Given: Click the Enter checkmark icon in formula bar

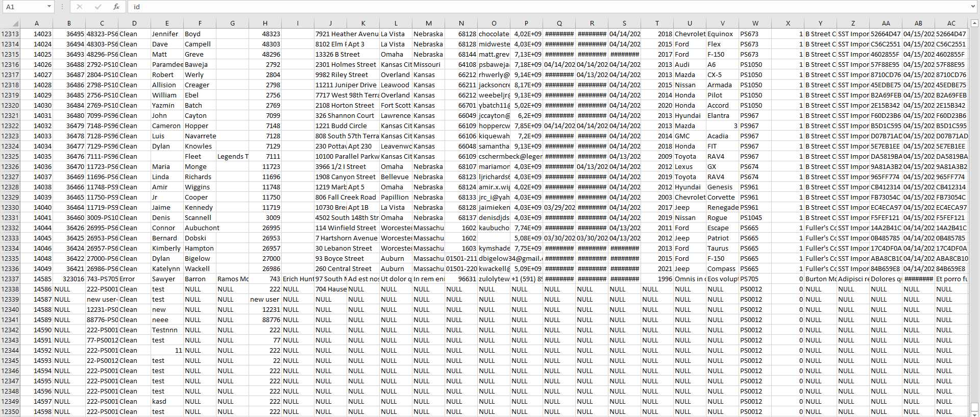Looking at the screenshot, I should tap(98, 7).
